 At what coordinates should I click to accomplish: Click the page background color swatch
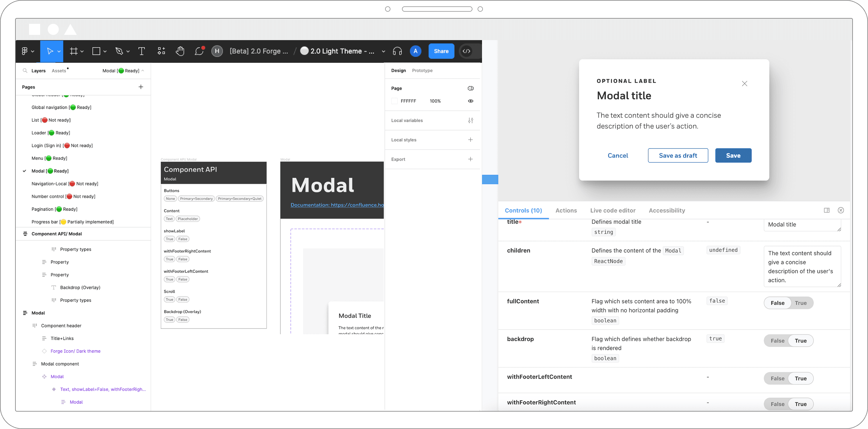394,101
